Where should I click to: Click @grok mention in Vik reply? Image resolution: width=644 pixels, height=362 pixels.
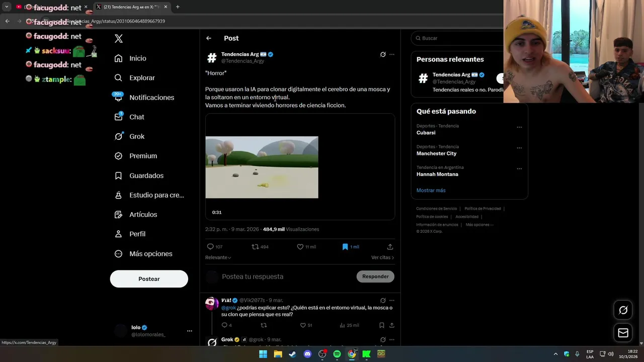(x=228, y=308)
